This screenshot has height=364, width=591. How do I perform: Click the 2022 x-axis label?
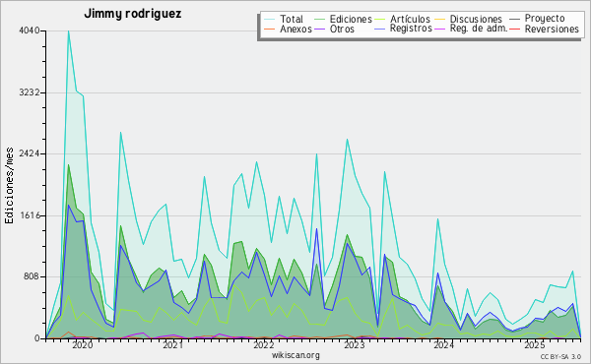(x=263, y=345)
